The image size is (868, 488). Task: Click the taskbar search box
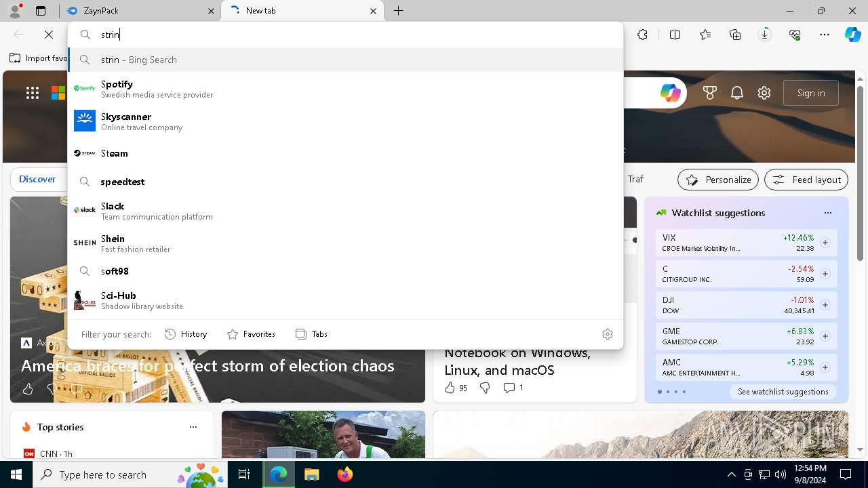coord(130,474)
